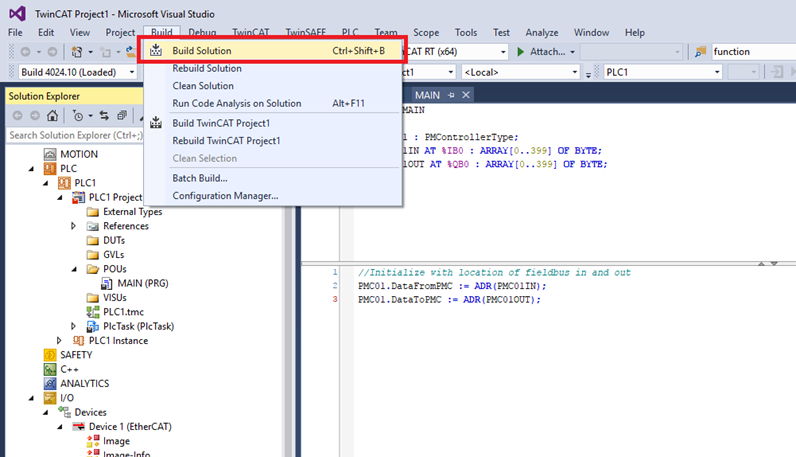The width and height of the screenshot is (796, 457).
Task: Open MAIN (PRG) in the tree
Action: [x=142, y=283]
